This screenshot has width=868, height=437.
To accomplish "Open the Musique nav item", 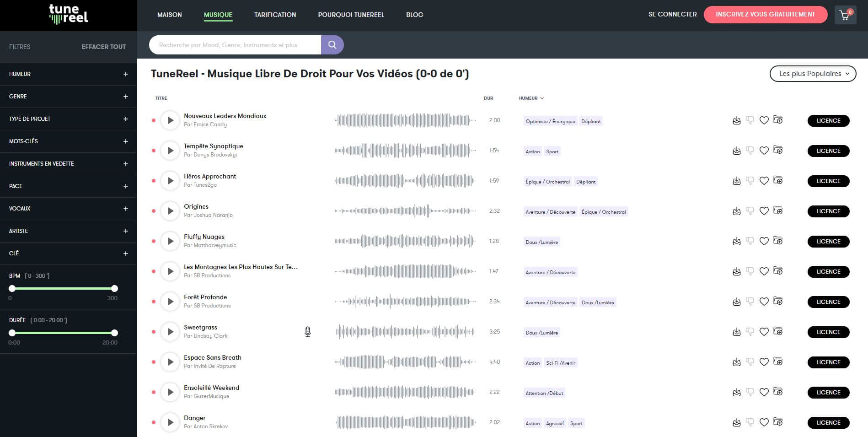I will 218,15.
